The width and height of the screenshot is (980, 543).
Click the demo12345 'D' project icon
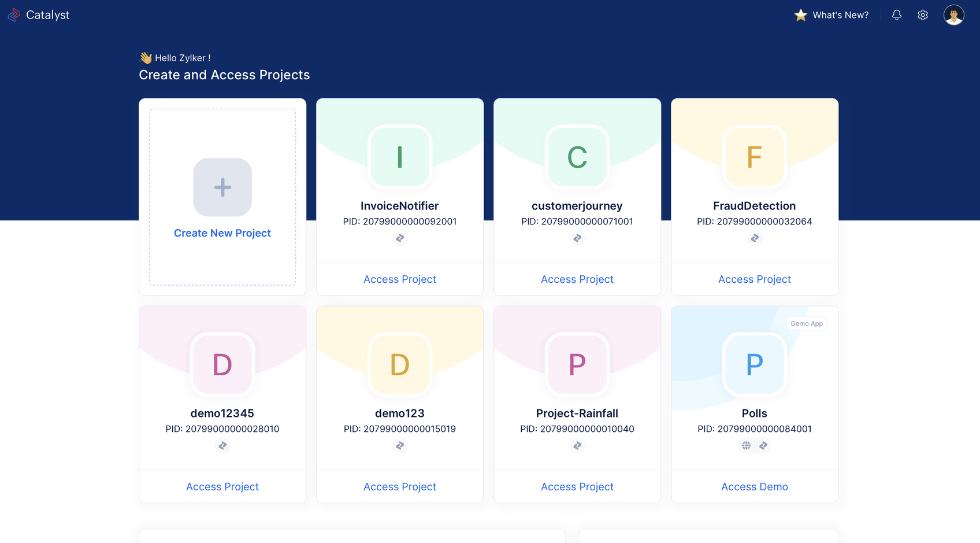pos(222,364)
